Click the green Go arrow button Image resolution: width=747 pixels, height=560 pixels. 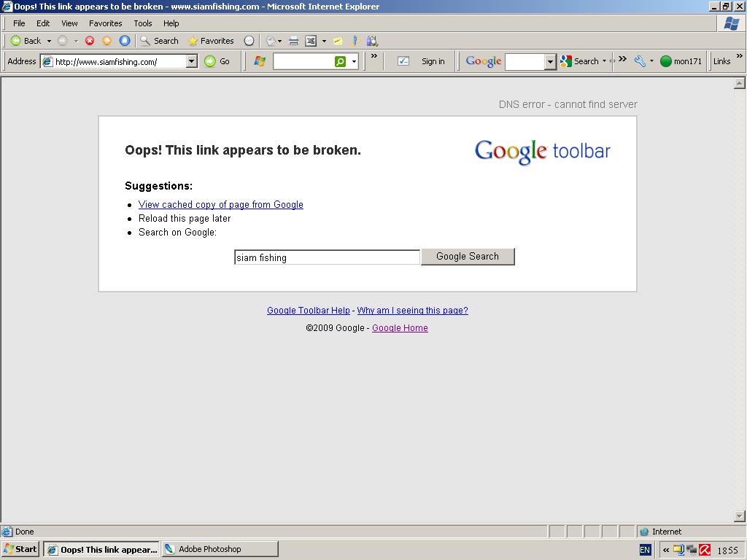pyautogui.click(x=210, y=61)
